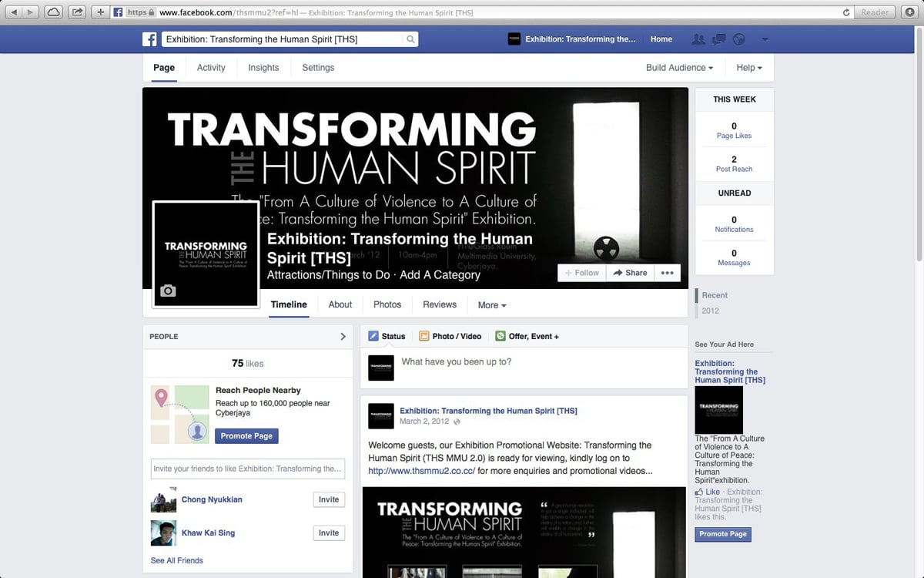Viewport: 924px width, 578px height.
Task: Jump to 2012 in timeline navigator
Action: [711, 311]
